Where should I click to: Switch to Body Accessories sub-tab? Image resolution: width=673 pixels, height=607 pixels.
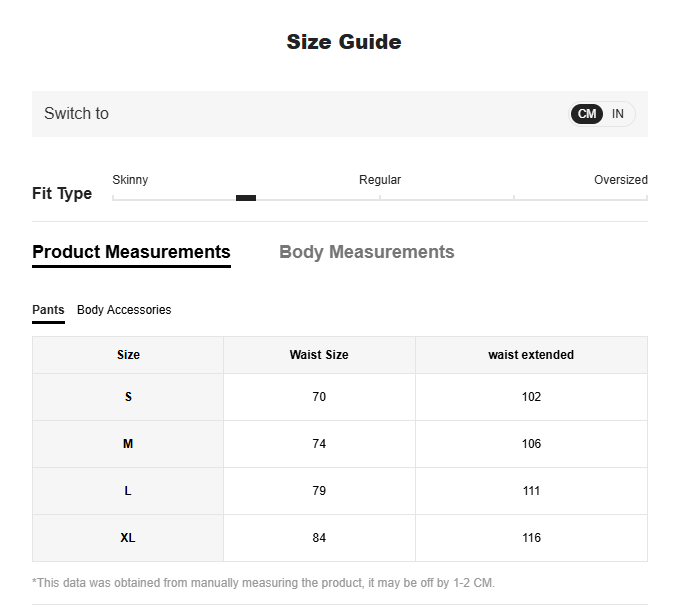124,310
